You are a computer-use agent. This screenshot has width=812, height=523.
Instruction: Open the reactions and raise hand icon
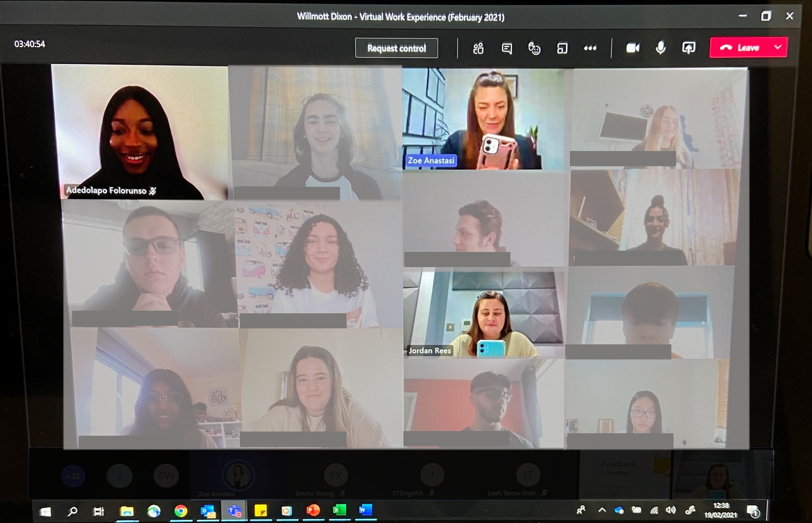[534, 48]
